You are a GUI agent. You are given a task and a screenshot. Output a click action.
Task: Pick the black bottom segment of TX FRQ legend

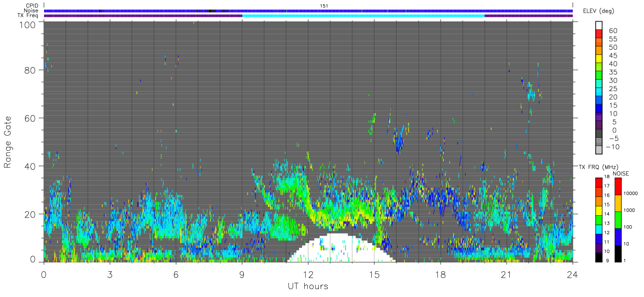click(x=598, y=256)
